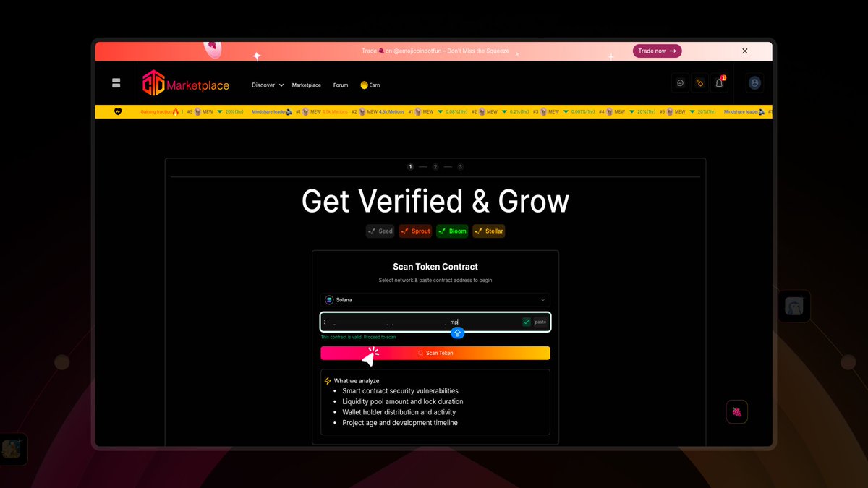Click the Trade now button

click(x=657, y=51)
